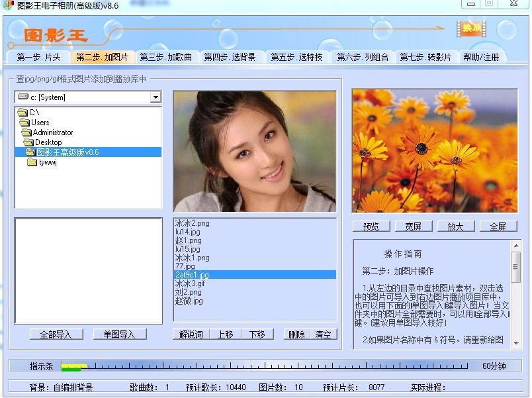Click the 放大 enlarge button
The height and width of the screenshot is (398, 532).
click(456, 226)
